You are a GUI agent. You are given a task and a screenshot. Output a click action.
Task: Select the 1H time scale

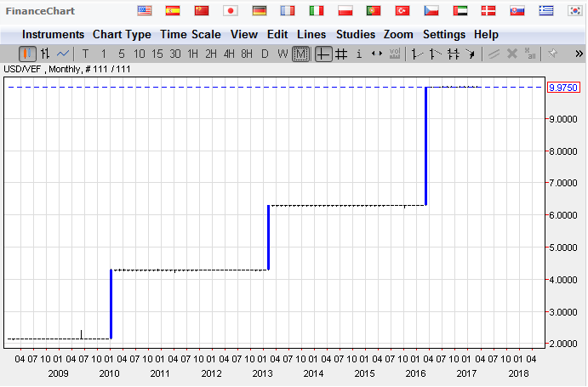coord(193,54)
